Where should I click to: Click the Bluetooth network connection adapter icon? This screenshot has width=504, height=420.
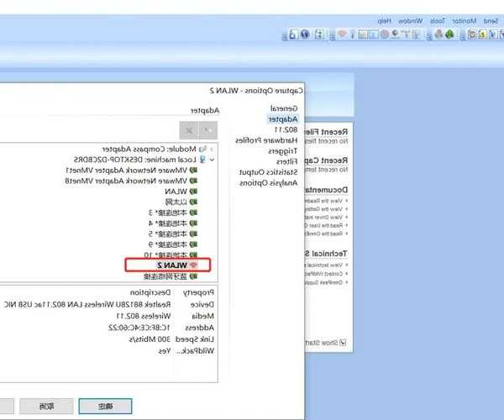coord(195,276)
